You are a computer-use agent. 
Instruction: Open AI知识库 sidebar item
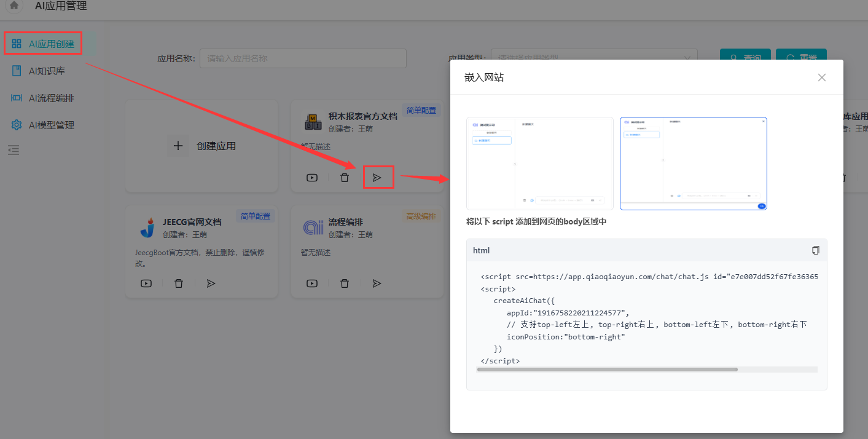pyautogui.click(x=47, y=71)
